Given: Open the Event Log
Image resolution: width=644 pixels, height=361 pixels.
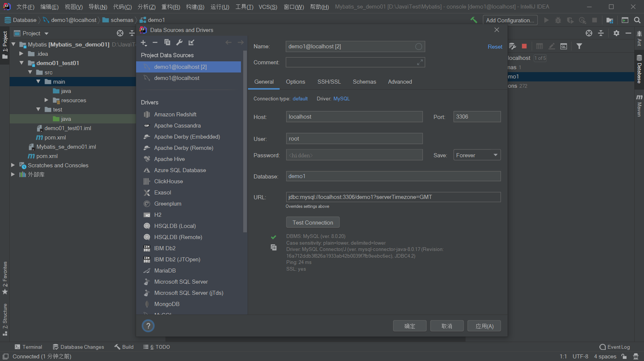Looking at the screenshot, I should click(615, 347).
